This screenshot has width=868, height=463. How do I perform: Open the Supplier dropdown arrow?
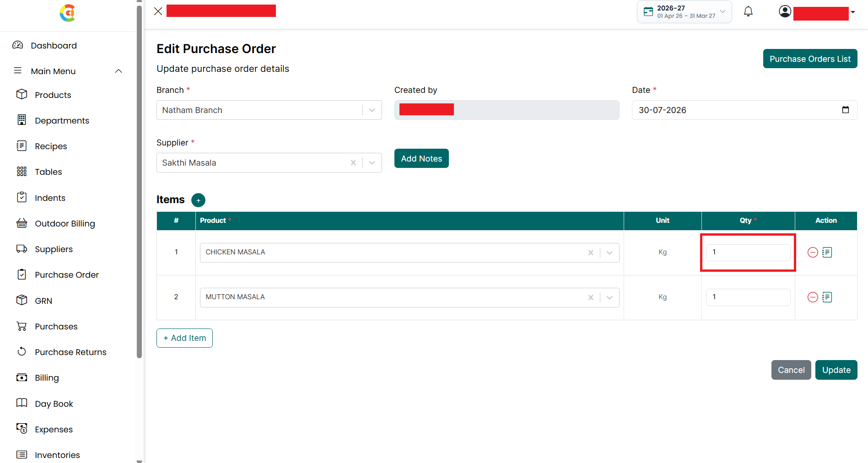pos(372,163)
